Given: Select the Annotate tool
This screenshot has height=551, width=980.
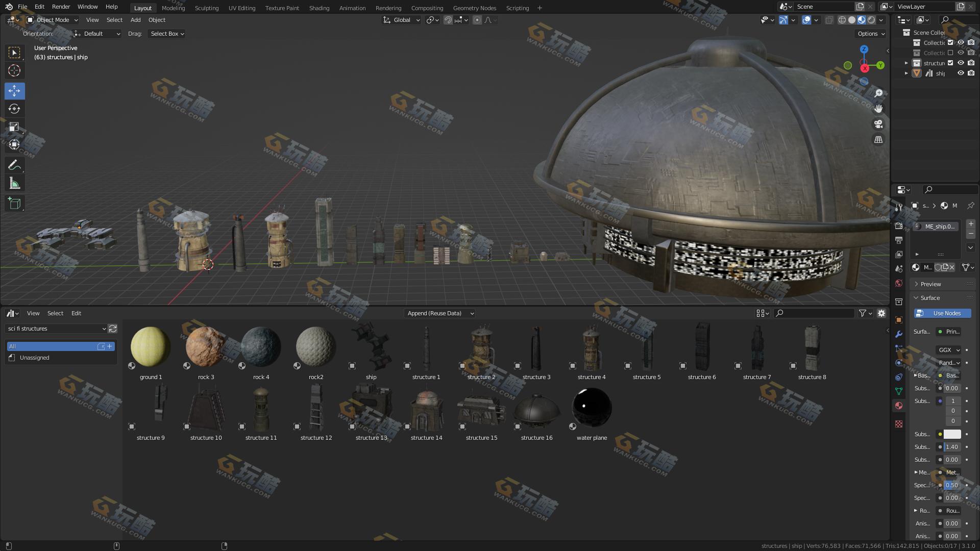Looking at the screenshot, I should pos(14,165).
